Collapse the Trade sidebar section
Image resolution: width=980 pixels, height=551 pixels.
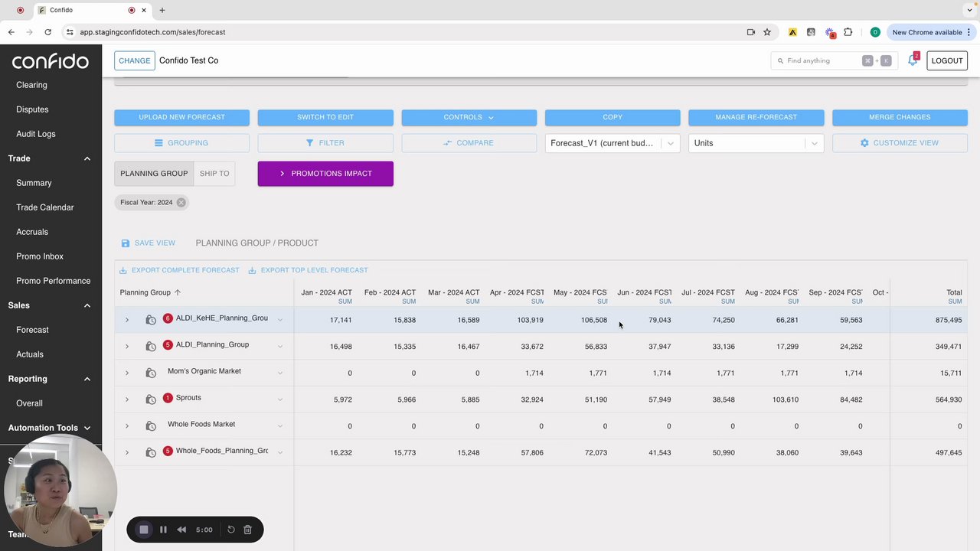coord(87,158)
